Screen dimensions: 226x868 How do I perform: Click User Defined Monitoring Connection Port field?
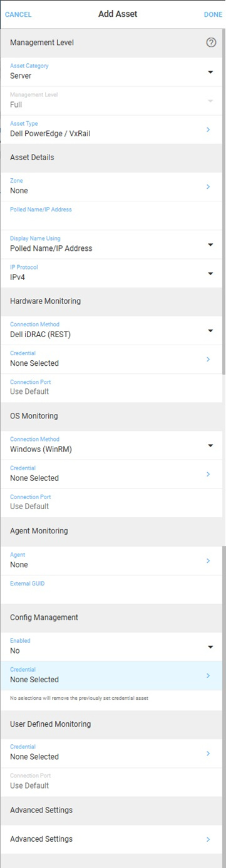pyautogui.click(x=111, y=782)
